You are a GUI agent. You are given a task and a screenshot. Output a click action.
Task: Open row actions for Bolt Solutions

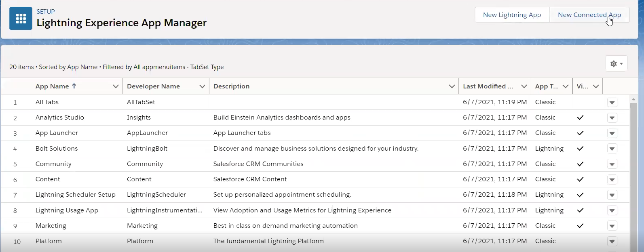click(x=612, y=149)
